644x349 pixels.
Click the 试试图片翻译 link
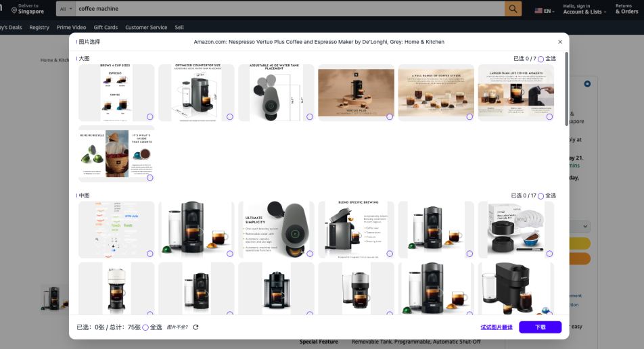496,327
